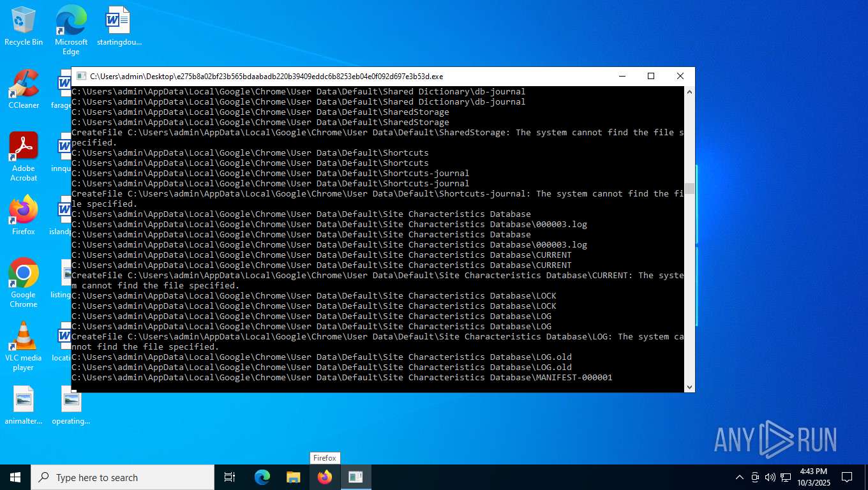Viewport: 868px width, 490px height.
Task: Open Edge from the taskbar
Action: [262, 477]
